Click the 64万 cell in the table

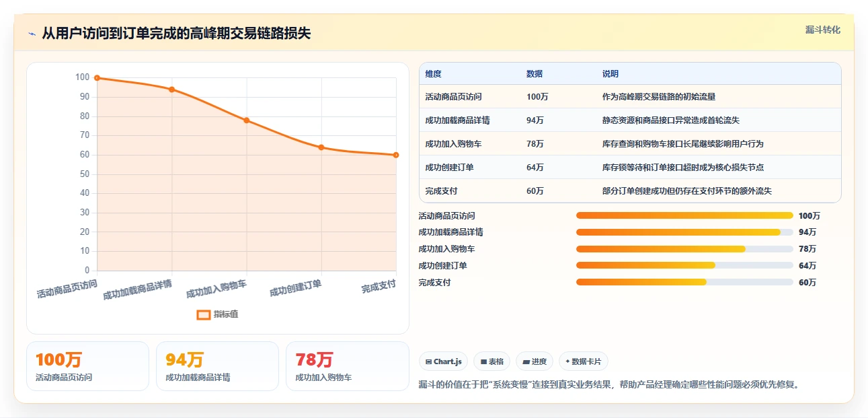click(535, 168)
